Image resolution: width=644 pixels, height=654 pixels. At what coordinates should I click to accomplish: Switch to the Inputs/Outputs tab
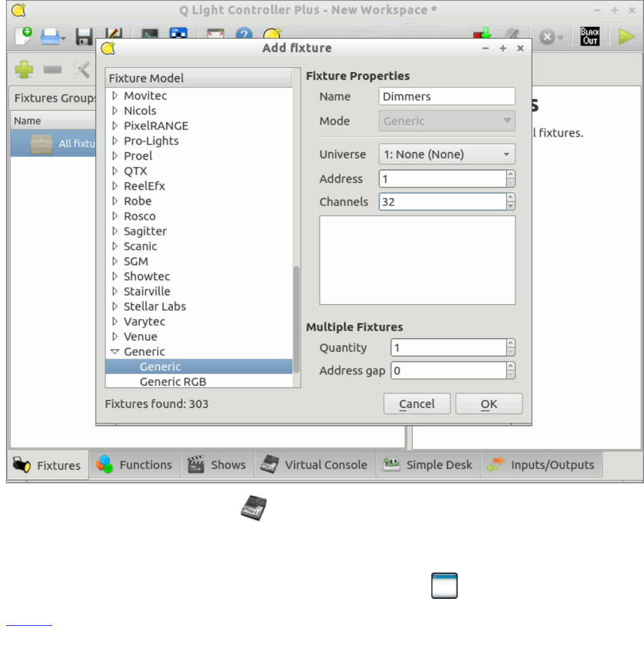coord(541,465)
